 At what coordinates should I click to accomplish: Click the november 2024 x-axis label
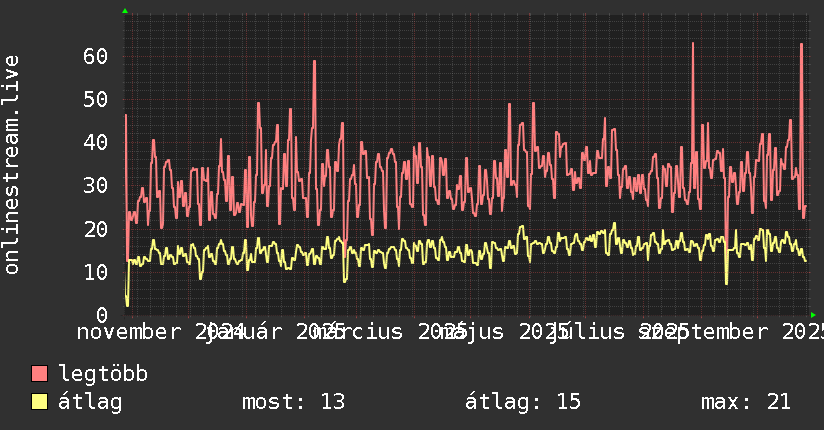point(160,332)
